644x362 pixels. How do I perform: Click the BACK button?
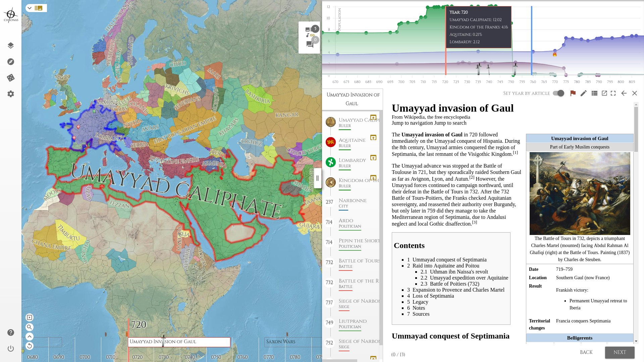click(586, 352)
